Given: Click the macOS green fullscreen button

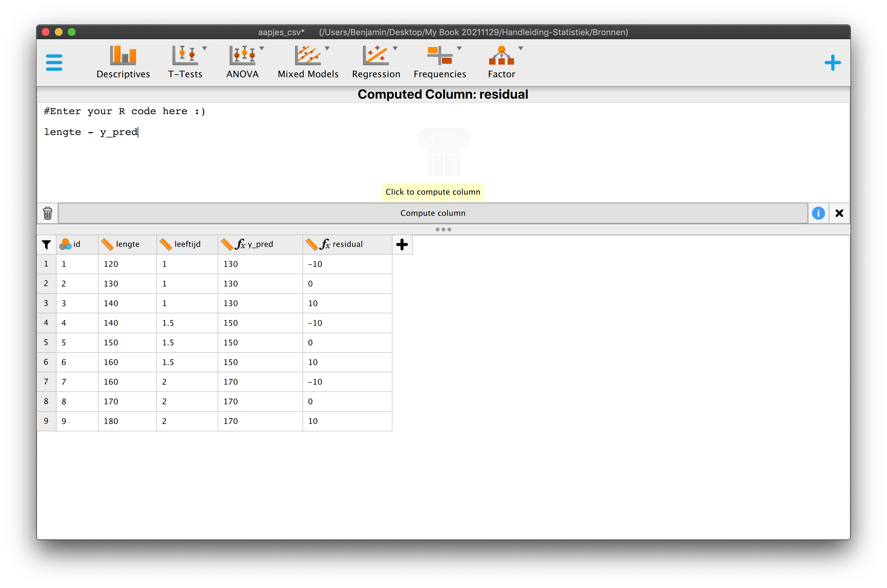Looking at the screenshot, I should click(72, 32).
